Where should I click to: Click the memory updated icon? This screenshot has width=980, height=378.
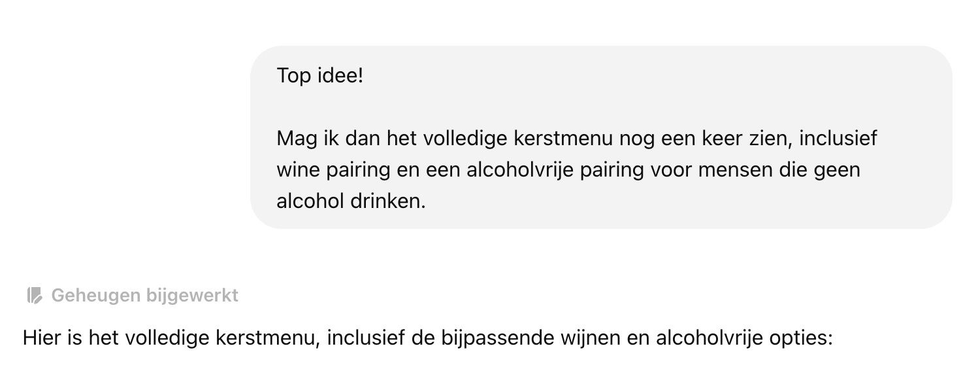[x=35, y=296]
